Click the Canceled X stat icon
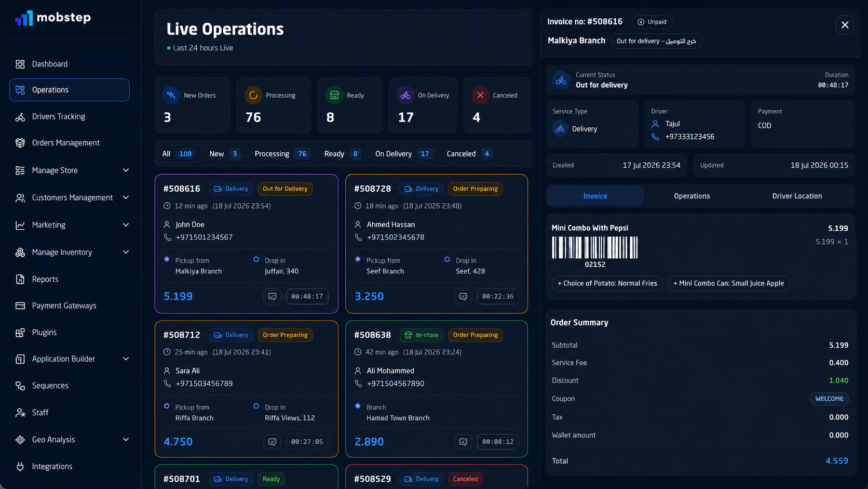The image size is (868, 489). point(480,95)
